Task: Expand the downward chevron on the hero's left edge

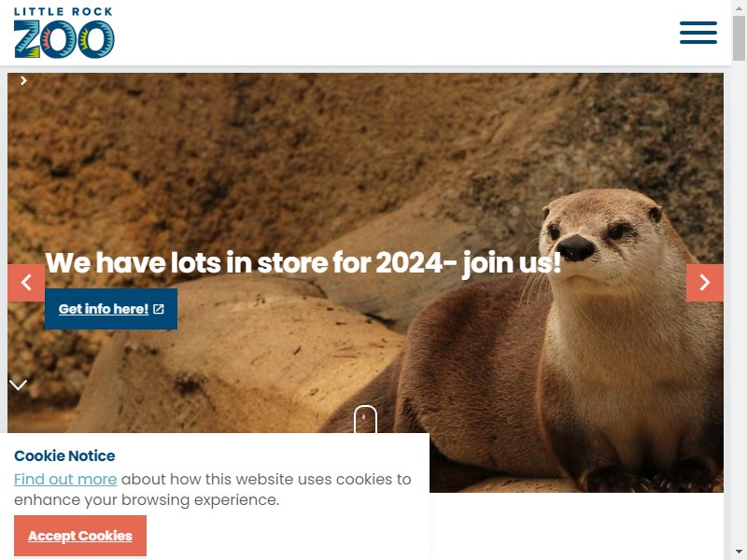Action: (x=18, y=385)
